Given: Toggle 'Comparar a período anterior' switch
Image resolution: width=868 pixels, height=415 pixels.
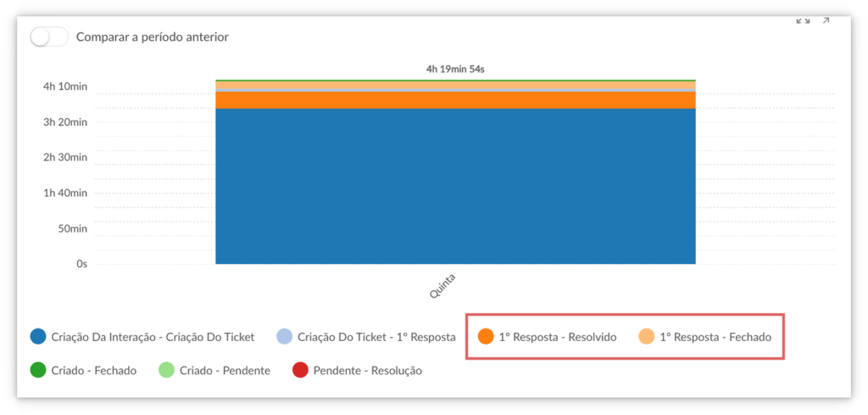Looking at the screenshot, I should tap(48, 37).
